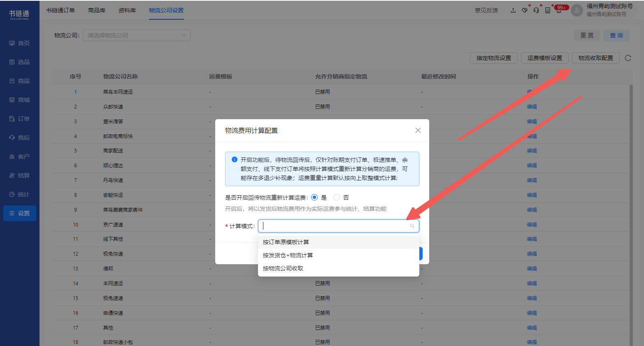644x346 pixels.
Task: Click the 计算模式 select box
Action: click(x=338, y=226)
